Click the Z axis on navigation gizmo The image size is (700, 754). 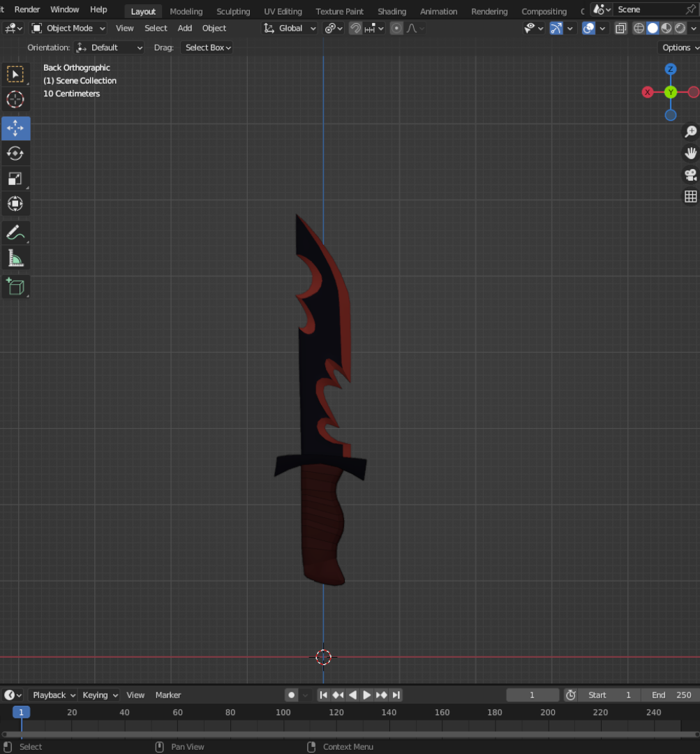(670, 69)
